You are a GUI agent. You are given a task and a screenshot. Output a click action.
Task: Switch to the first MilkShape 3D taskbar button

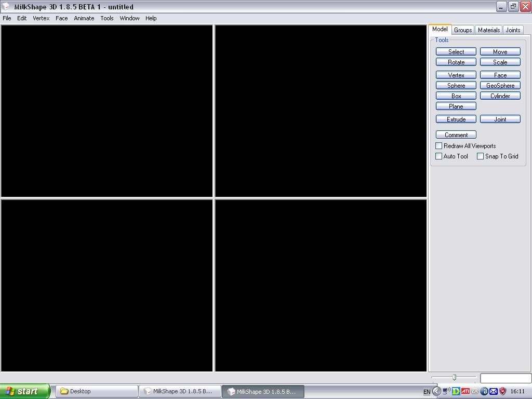[180, 391]
